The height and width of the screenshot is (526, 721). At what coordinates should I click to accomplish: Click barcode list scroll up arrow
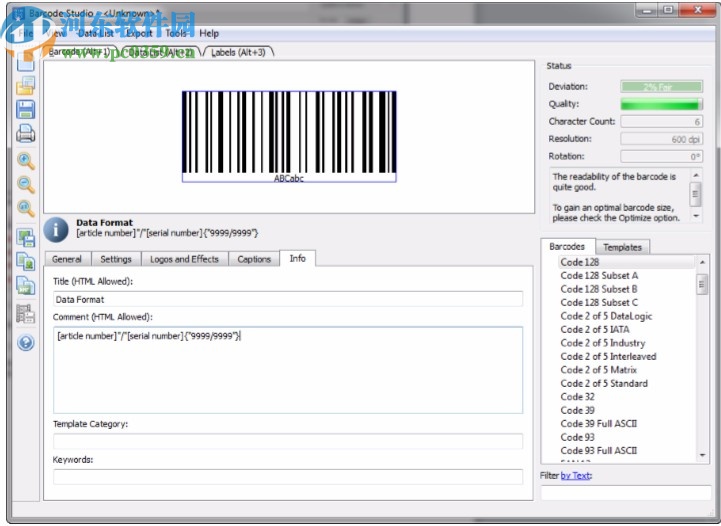pyautogui.click(x=702, y=262)
